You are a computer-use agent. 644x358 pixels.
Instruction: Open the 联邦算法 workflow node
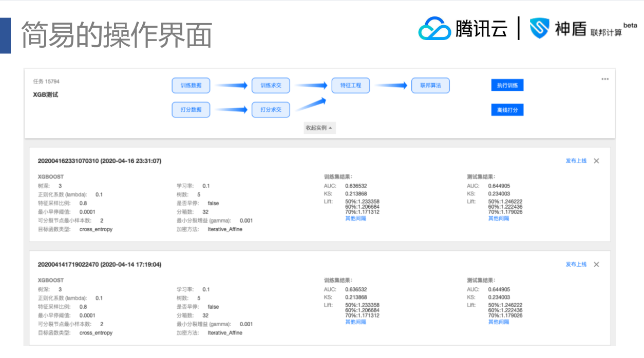[x=430, y=85]
